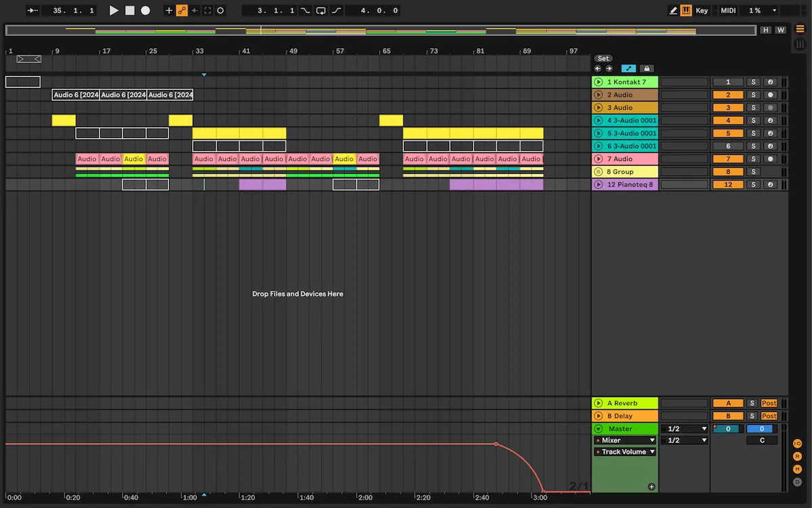Toggle the blue Automation Mode button
This screenshot has height=508, width=812.
pos(629,68)
